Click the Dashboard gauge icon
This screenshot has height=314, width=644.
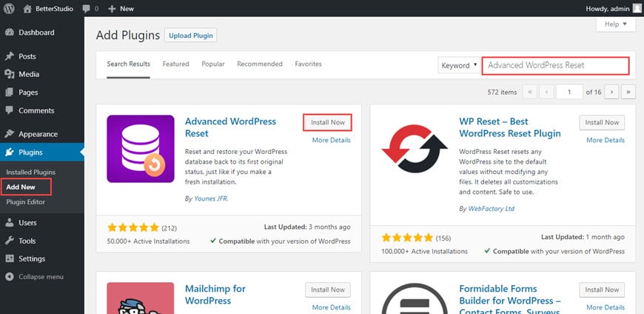[x=10, y=33]
